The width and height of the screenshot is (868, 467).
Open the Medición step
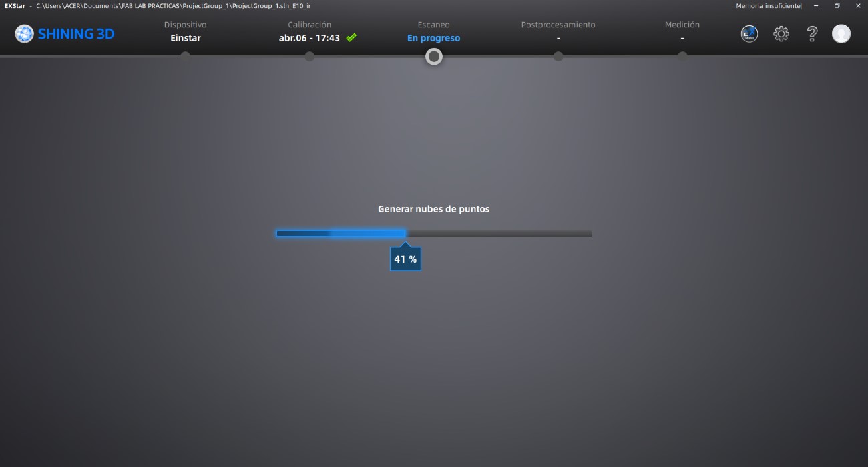tap(682, 31)
